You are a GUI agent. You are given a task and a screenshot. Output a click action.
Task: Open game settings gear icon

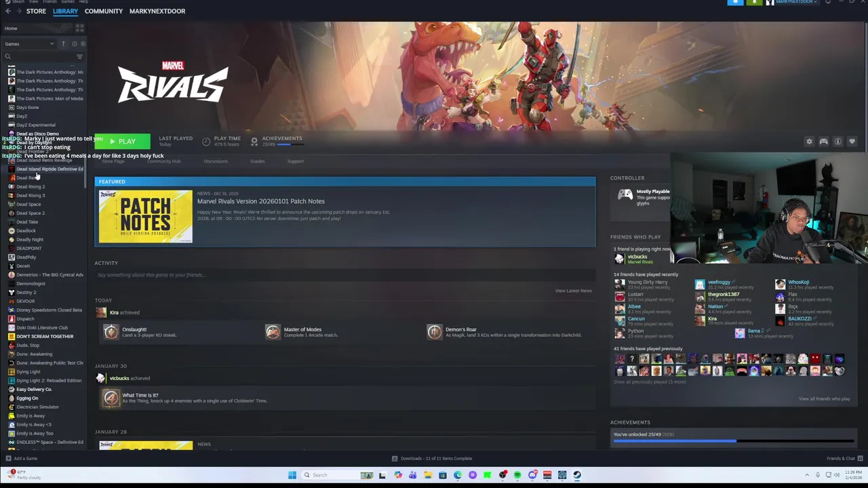(809, 142)
